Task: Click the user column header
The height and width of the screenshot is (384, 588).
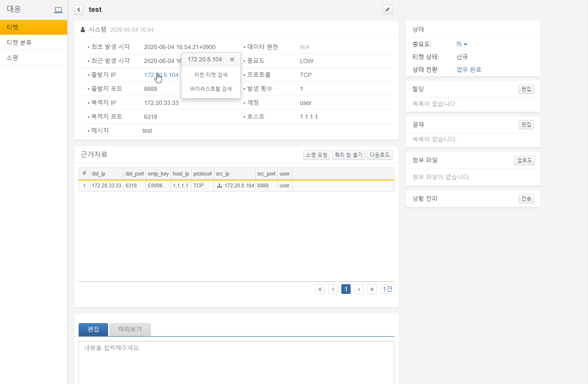Action: tap(285, 174)
